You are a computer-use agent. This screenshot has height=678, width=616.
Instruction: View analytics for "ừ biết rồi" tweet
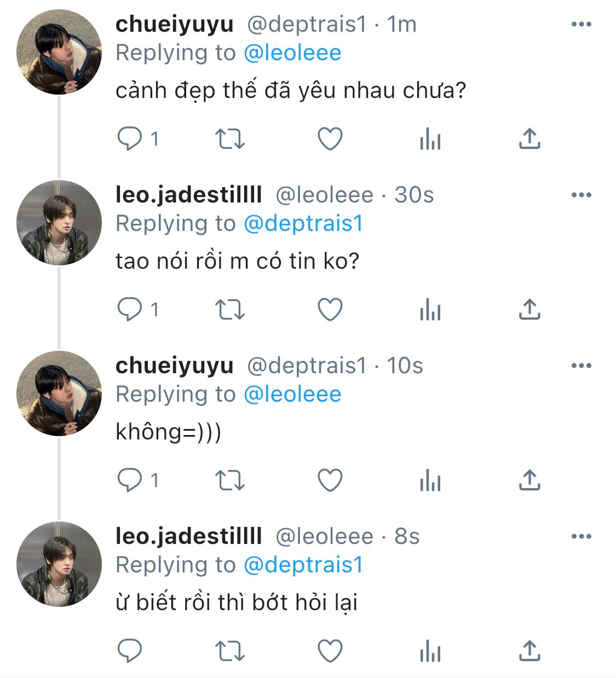[x=430, y=652]
